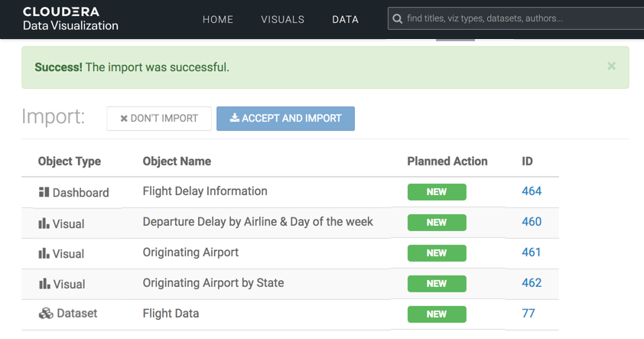Viewport: 644px width, 339px height.
Task: Go to the VISUALS section
Action: tap(282, 20)
